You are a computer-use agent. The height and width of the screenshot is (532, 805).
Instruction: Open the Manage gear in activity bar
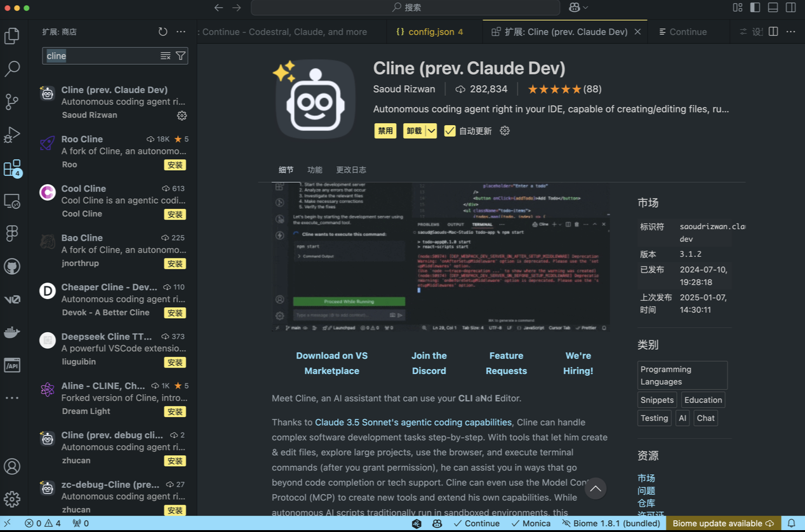click(x=12, y=499)
